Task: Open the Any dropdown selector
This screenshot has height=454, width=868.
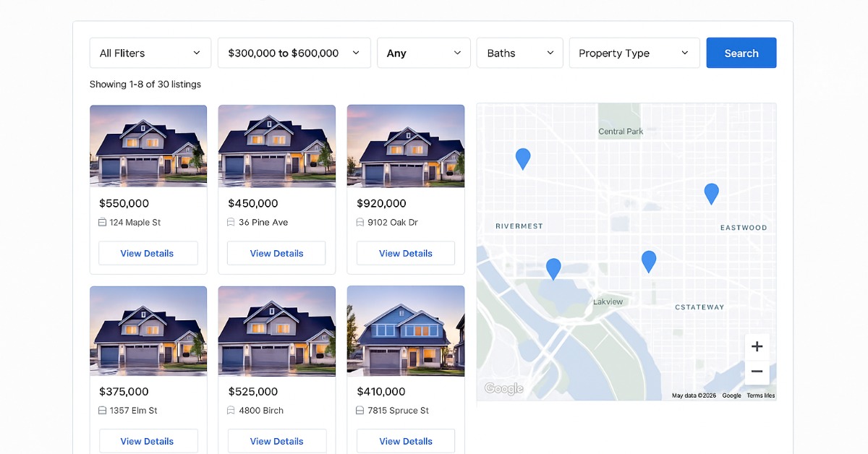Action: (x=424, y=53)
